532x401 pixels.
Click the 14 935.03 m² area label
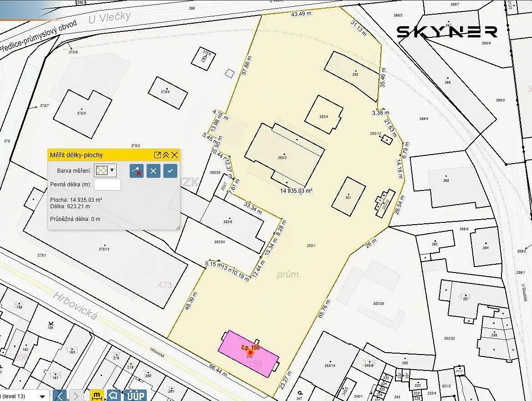pyautogui.click(x=296, y=191)
